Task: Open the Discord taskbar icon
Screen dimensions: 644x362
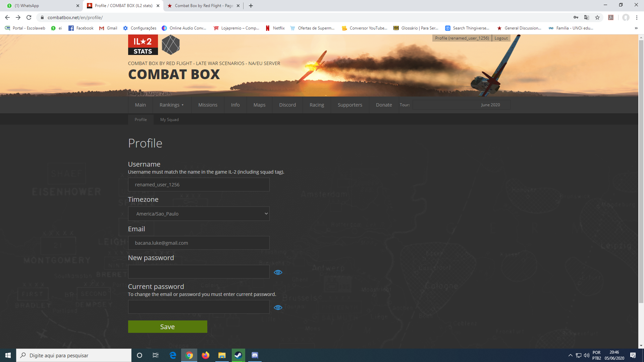Action: (x=255, y=355)
